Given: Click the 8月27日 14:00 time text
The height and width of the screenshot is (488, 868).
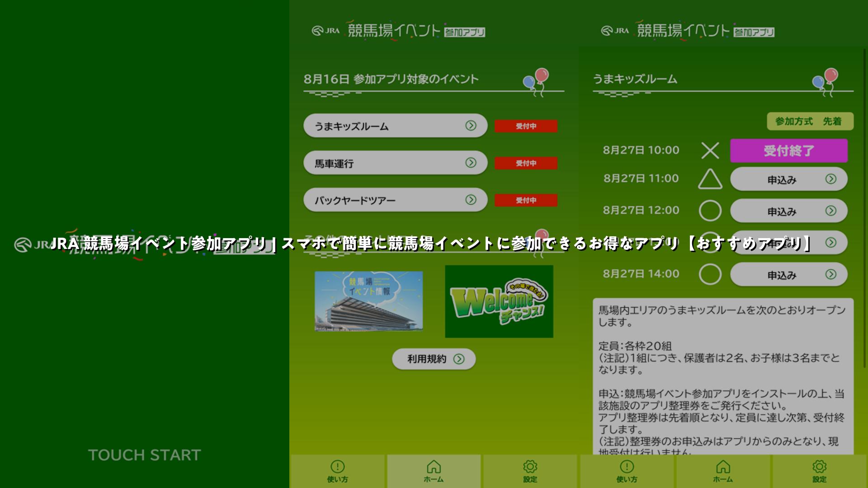Looking at the screenshot, I should [641, 274].
